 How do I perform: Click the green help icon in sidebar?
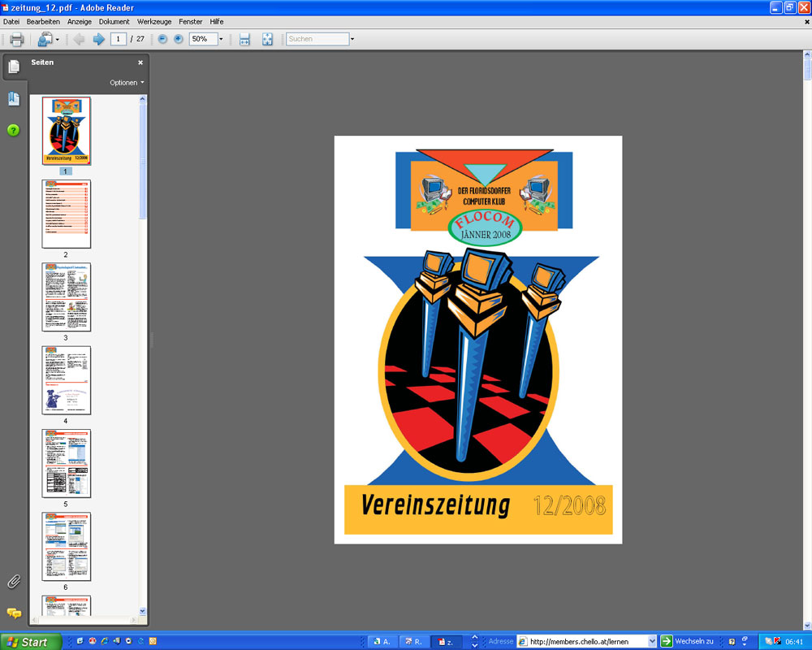(14, 130)
